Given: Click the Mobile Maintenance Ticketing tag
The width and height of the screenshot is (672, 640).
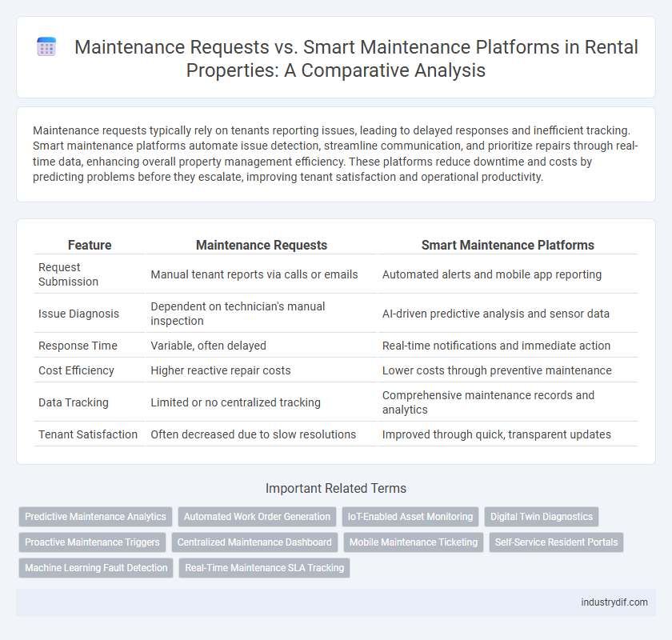Looking at the screenshot, I should click(414, 542).
